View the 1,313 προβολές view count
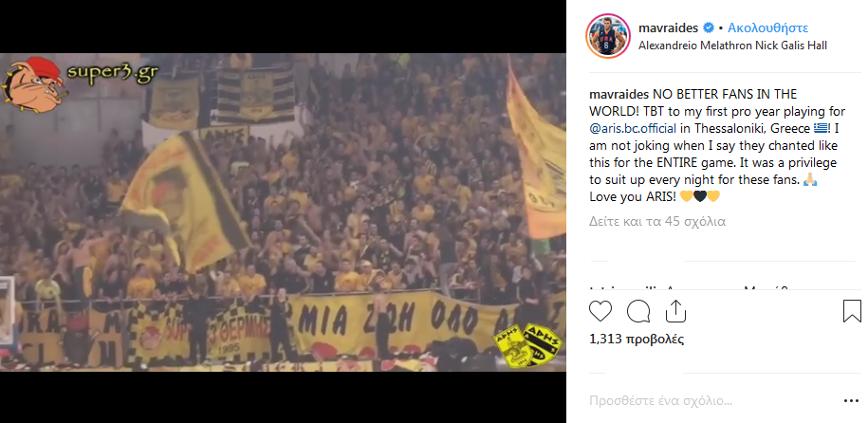The height and width of the screenshot is (423, 868). click(637, 339)
